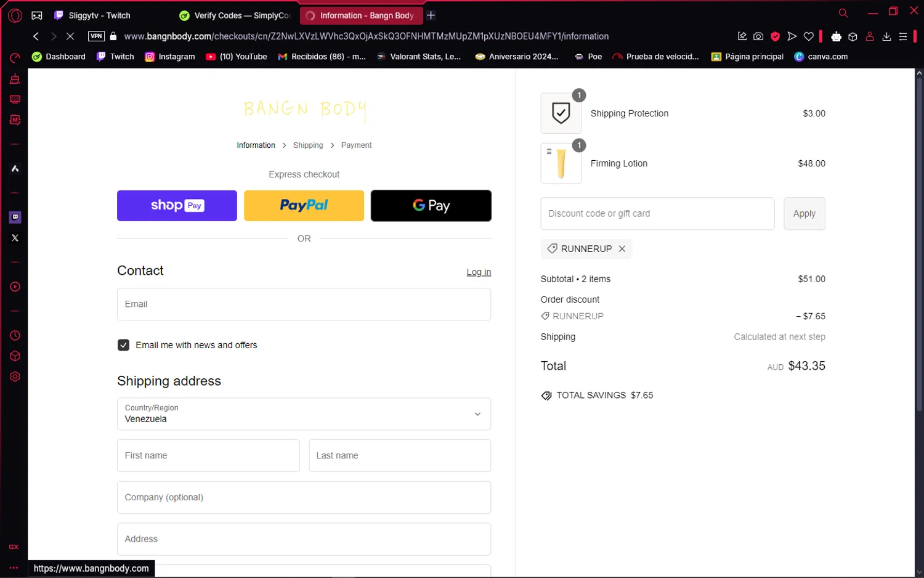Open the Aria AI sidebar icon
The height and width of the screenshot is (578, 924).
[x=15, y=169]
